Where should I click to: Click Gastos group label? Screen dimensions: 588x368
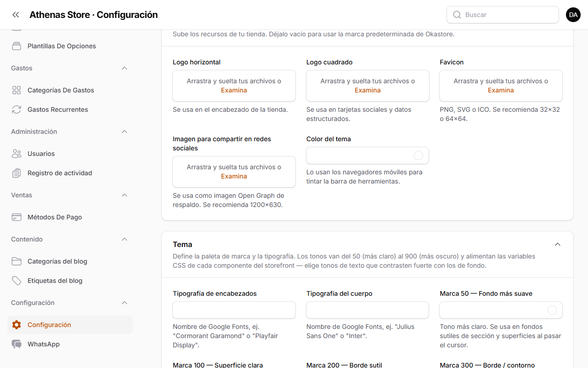[22, 68]
